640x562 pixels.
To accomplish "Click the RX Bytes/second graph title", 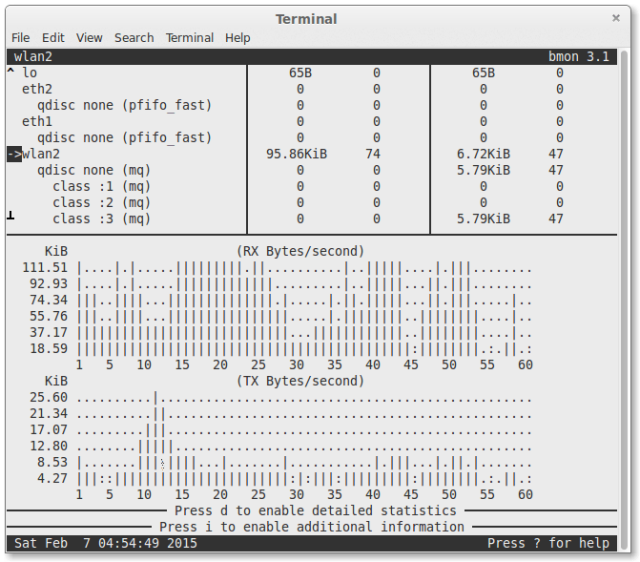I will [300, 251].
